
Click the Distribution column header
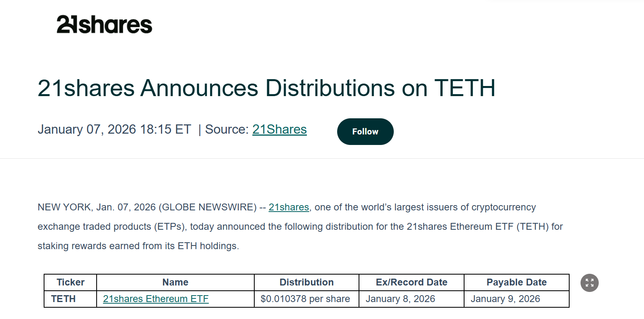[x=306, y=282]
